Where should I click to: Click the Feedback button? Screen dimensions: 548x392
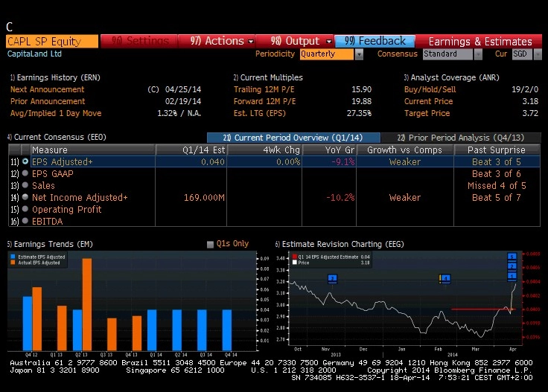coord(375,41)
